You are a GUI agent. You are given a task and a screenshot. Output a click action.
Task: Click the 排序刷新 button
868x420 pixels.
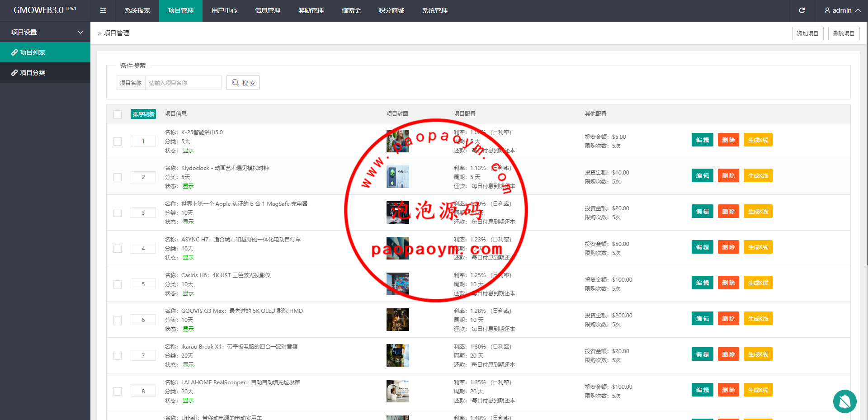coord(143,114)
